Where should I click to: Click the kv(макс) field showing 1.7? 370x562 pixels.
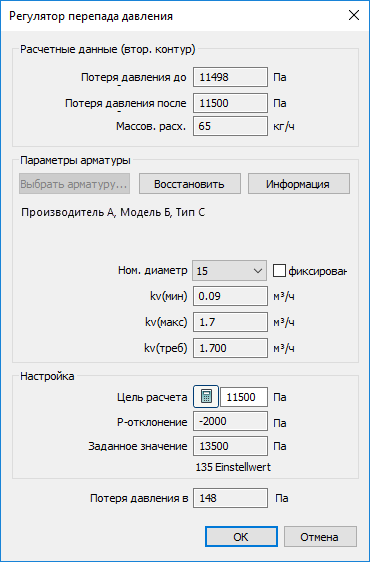click(230, 322)
